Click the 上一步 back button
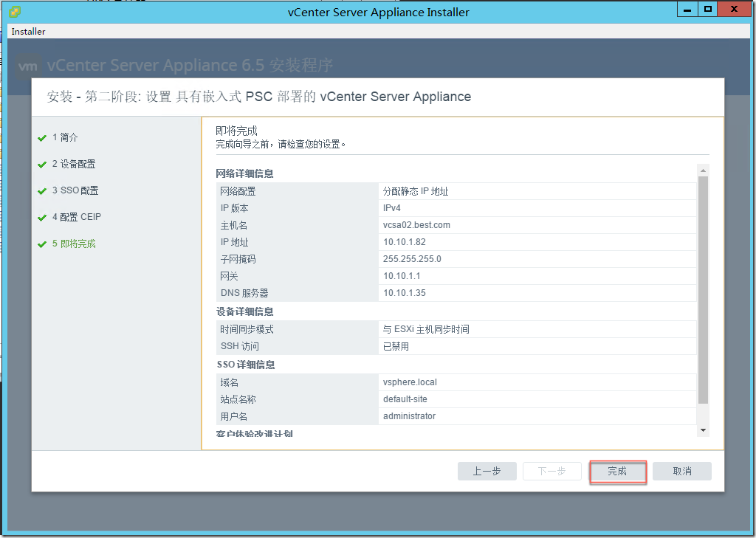The image size is (756, 538). click(x=487, y=471)
